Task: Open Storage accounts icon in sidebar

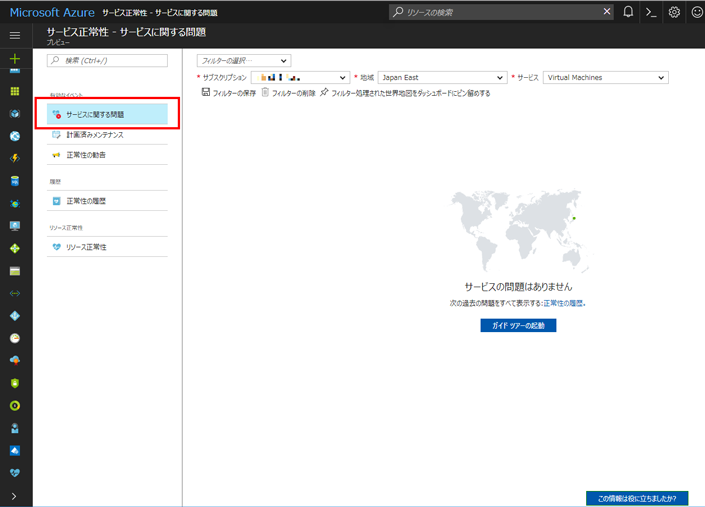Action: pyautogui.click(x=15, y=271)
